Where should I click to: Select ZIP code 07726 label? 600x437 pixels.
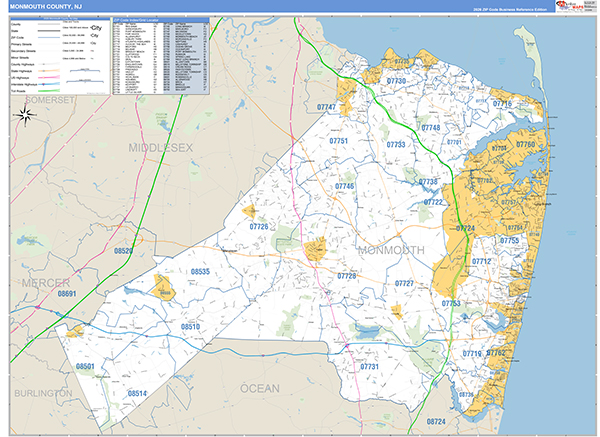pos(258,227)
